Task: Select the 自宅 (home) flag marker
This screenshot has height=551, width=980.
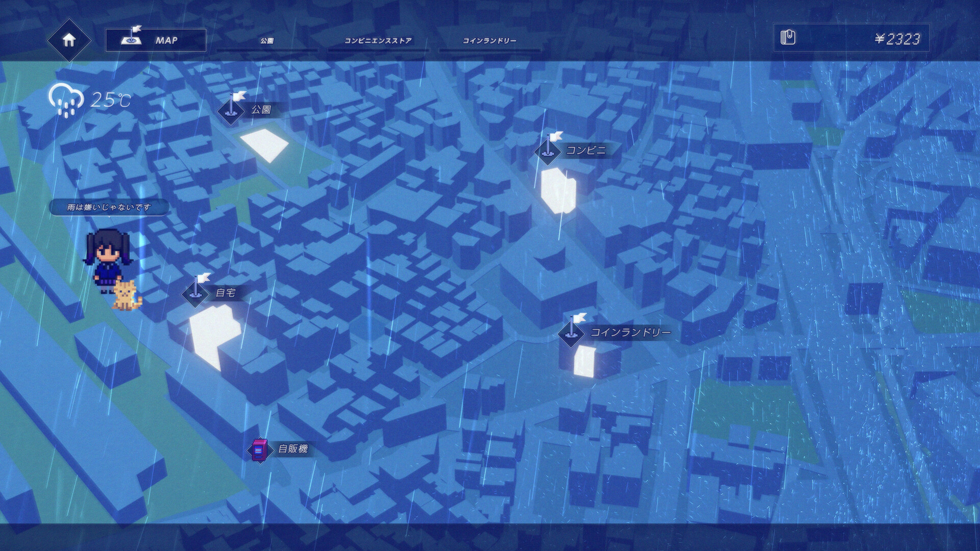Action: [197, 294]
